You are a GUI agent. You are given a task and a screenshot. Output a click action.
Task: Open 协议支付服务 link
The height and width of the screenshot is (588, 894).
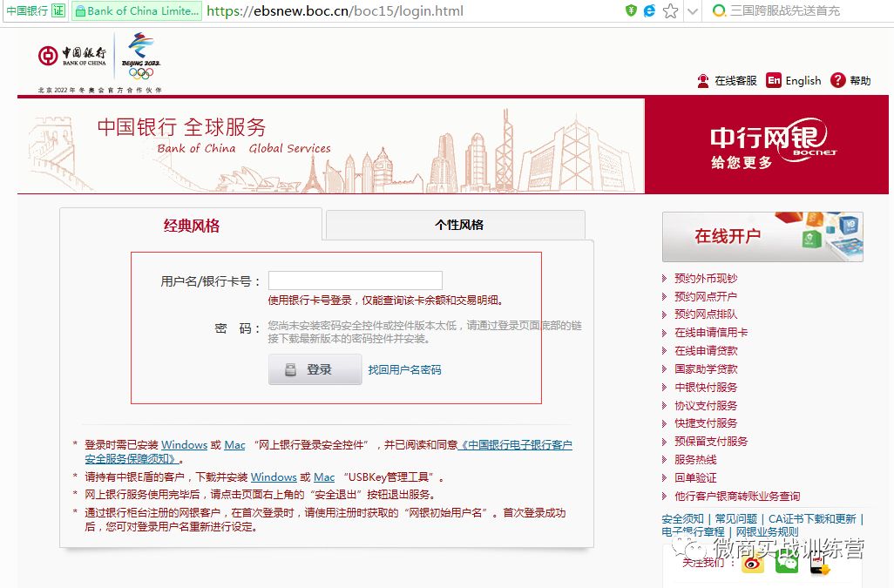(706, 405)
